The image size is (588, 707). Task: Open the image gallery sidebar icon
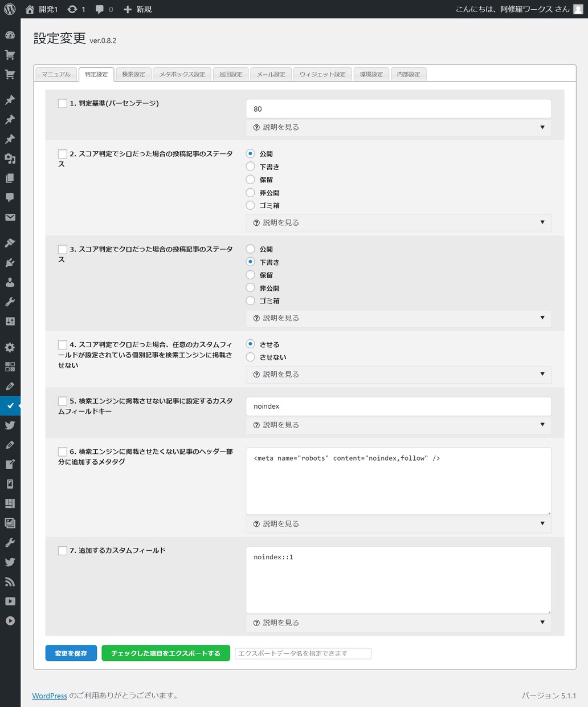pyautogui.click(x=10, y=523)
